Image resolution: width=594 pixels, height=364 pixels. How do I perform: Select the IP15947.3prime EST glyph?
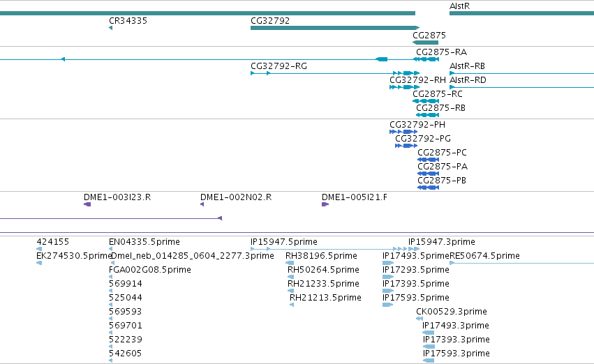click(x=414, y=249)
